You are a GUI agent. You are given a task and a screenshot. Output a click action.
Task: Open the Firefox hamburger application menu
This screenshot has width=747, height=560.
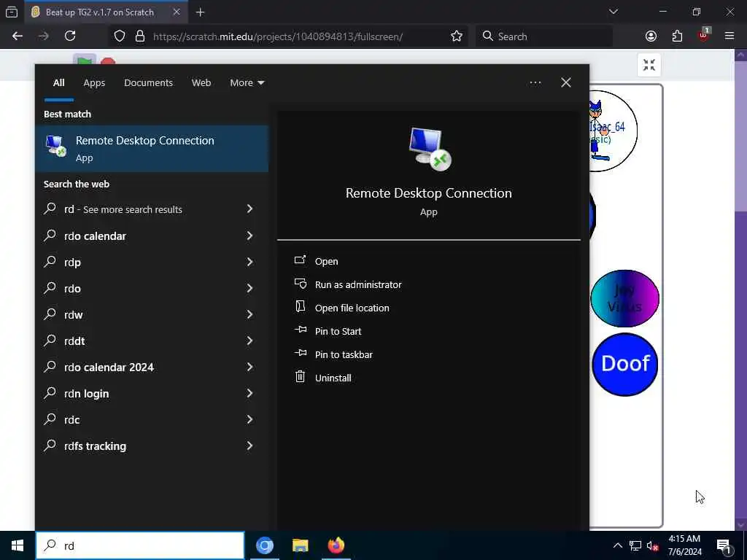pyautogui.click(x=729, y=36)
